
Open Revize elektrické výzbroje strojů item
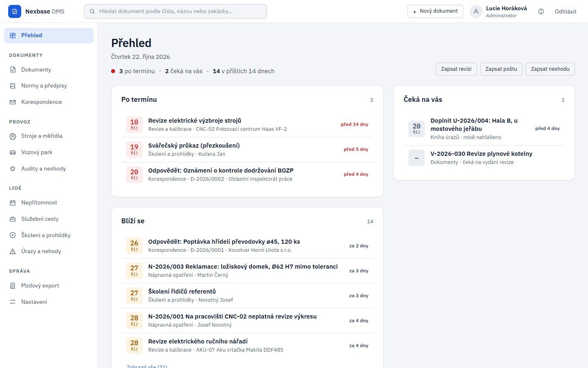(247, 125)
